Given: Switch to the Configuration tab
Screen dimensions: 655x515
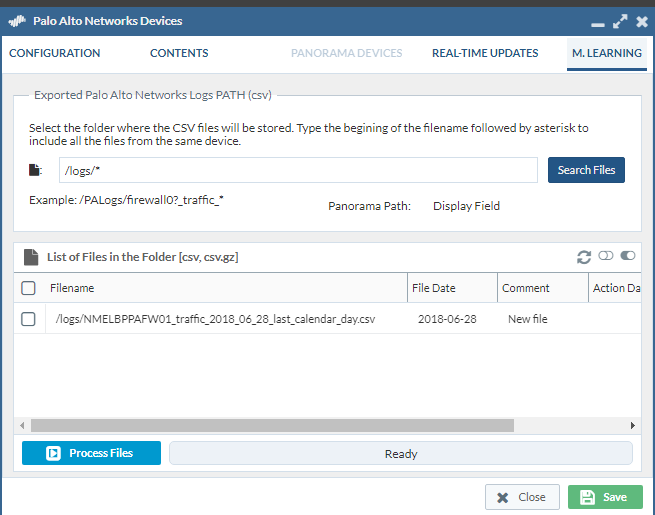Looking at the screenshot, I should (55, 53).
